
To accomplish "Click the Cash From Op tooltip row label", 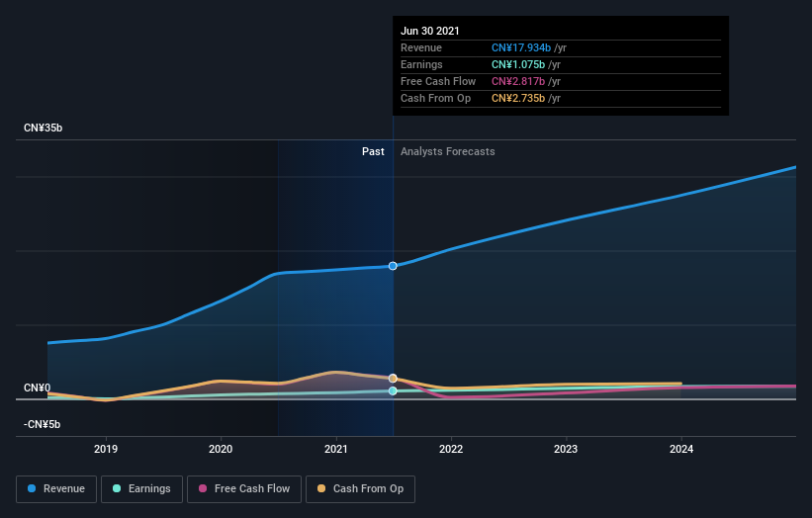I will [x=435, y=98].
